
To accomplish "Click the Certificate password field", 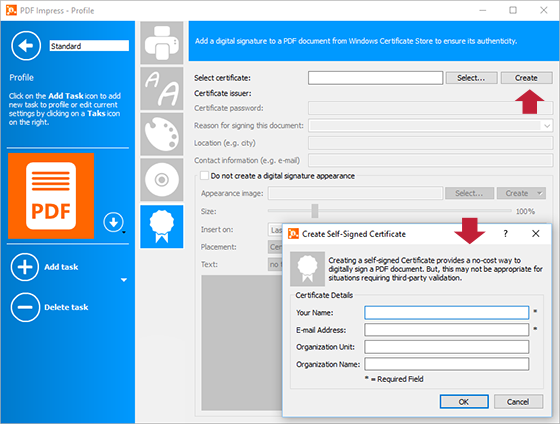I will point(430,108).
